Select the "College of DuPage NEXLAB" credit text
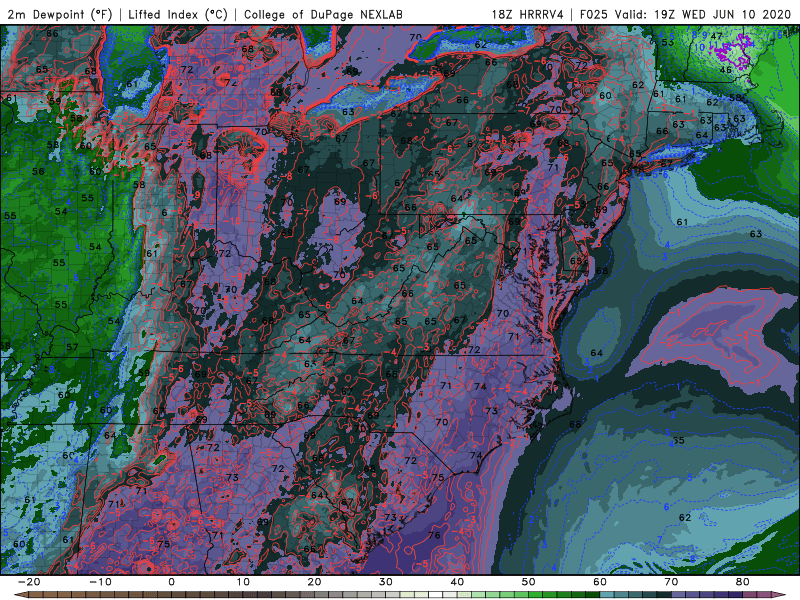This screenshot has height=600, width=800. click(323, 14)
